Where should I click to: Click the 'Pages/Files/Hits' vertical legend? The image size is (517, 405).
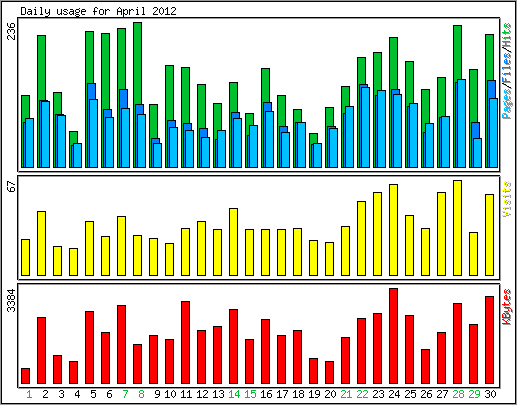point(507,71)
